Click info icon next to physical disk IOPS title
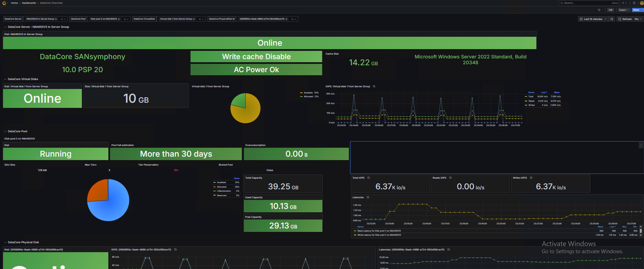This screenshot has height=269, width=644. pyautogui.click(x=175, y=249)
